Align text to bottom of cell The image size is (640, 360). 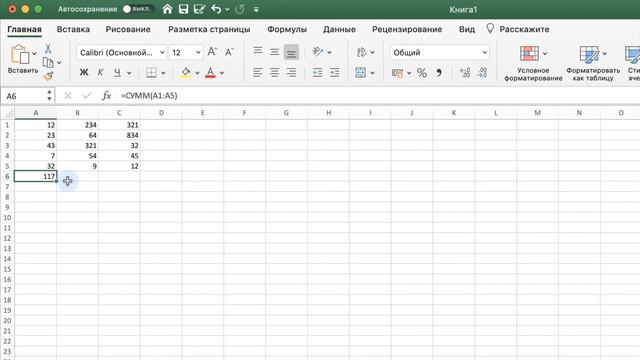click(291, 52)
